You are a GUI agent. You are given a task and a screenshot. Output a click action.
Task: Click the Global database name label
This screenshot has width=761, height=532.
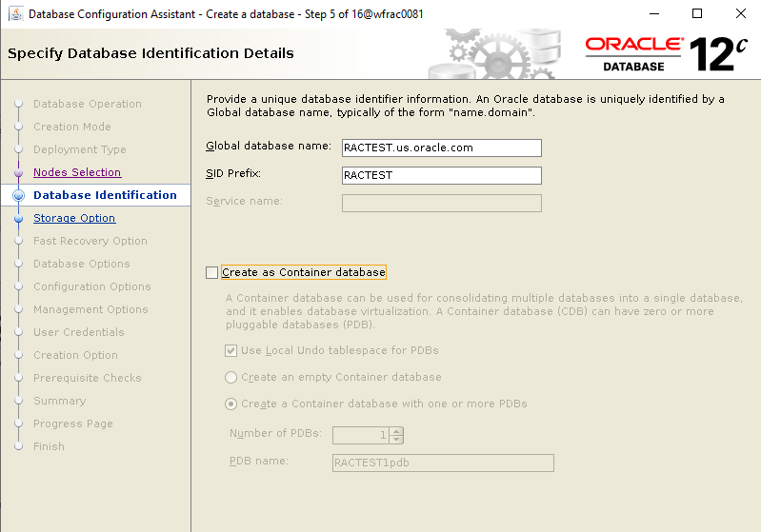point(269,146)
